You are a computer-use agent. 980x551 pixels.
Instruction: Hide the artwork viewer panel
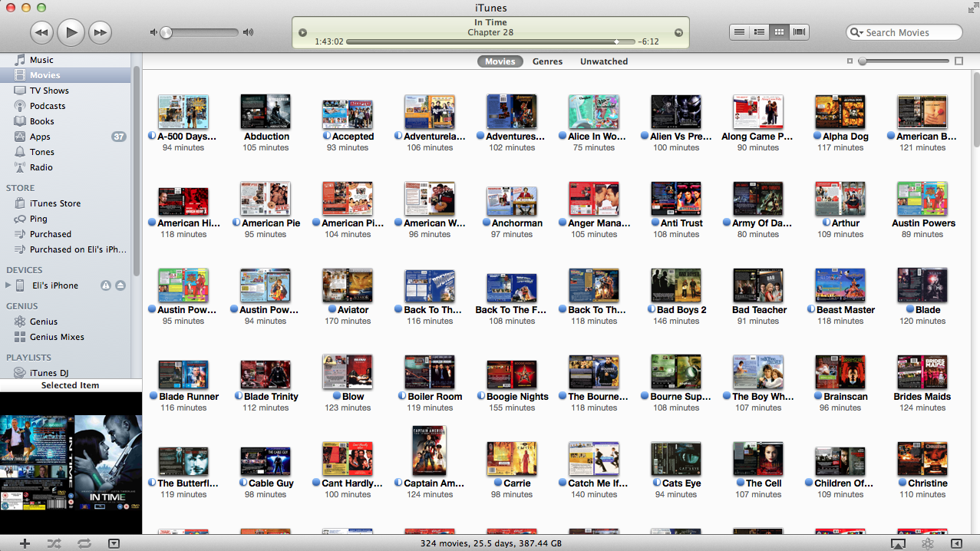[x=114, y=543]
